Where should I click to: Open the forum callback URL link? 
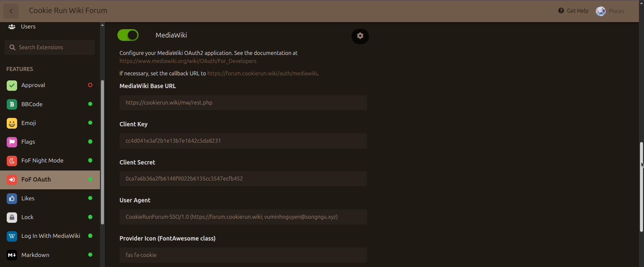262,73
